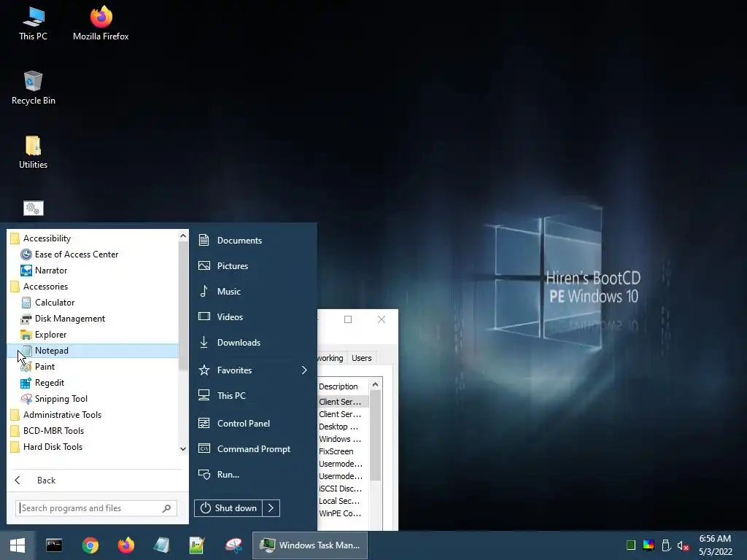The width and height of the screenshot is (747, 560).
Task: Go Back in the programs list
Action: click(x=35, y=481)
